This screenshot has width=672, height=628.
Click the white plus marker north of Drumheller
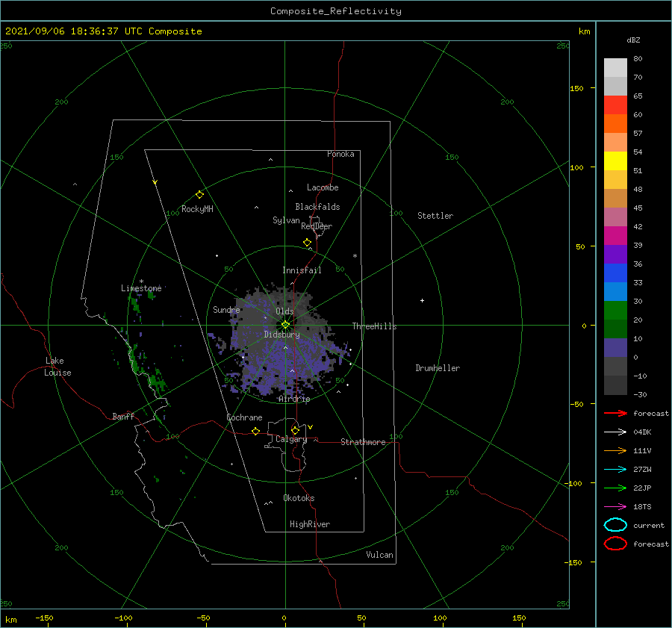click(422, 300)
